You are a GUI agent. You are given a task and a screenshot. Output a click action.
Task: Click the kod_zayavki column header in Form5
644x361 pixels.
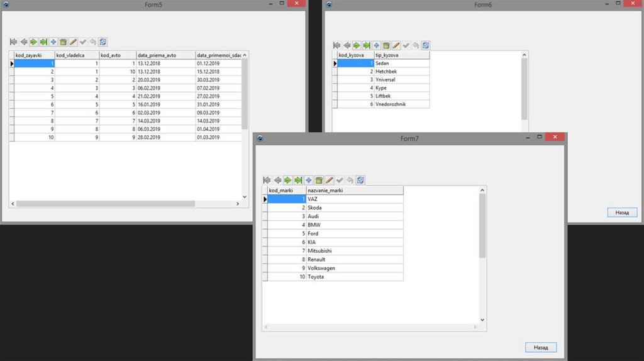click(x=34, y=55)
